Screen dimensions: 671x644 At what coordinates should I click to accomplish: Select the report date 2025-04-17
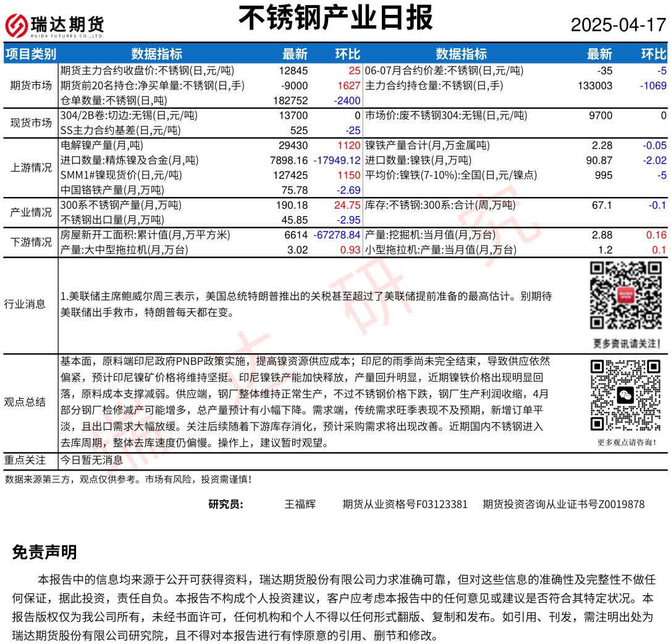click(618, 25)
